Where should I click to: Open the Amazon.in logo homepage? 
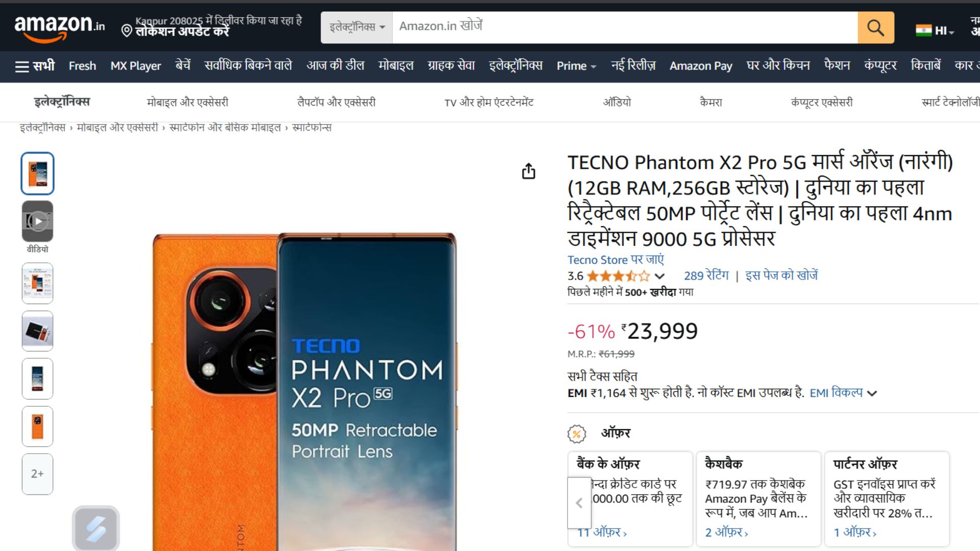(x=60, y=27)
